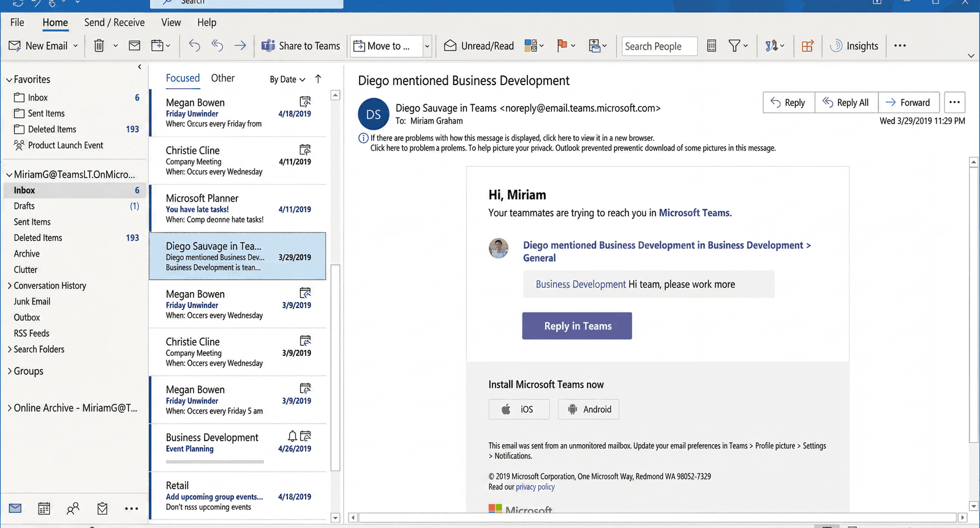Open the Microsoft Planner late tasks message
980x528 pixels.
pyautogui.click(x=238, y=208)
